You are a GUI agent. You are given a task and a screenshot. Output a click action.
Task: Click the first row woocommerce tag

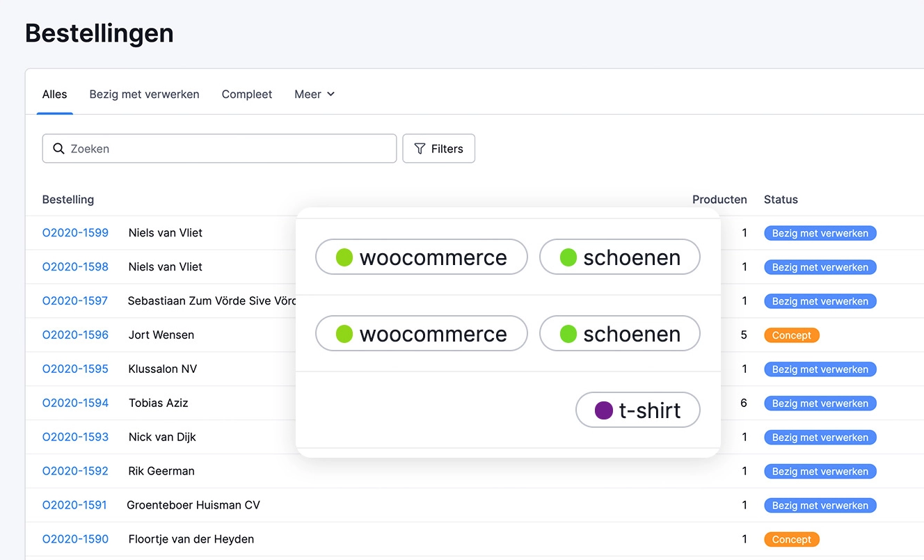pos(421,257)
